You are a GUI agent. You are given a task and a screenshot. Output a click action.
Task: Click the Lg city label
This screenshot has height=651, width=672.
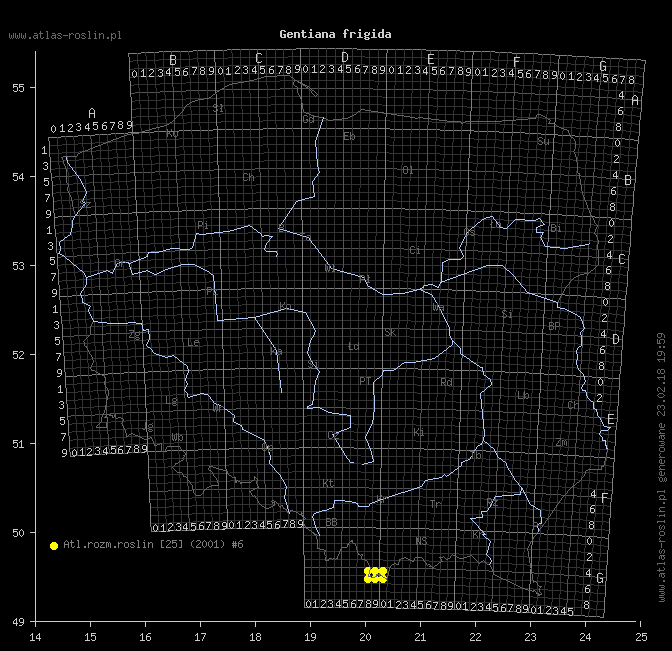coord(171,401)
